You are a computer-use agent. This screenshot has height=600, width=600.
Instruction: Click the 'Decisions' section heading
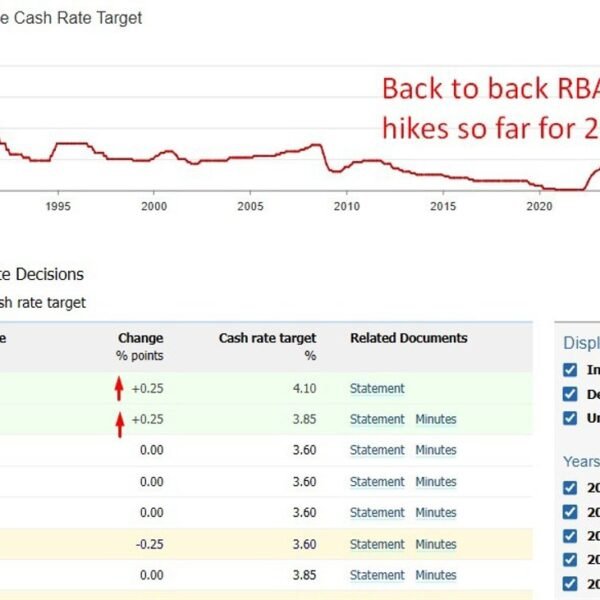point(50,274)
